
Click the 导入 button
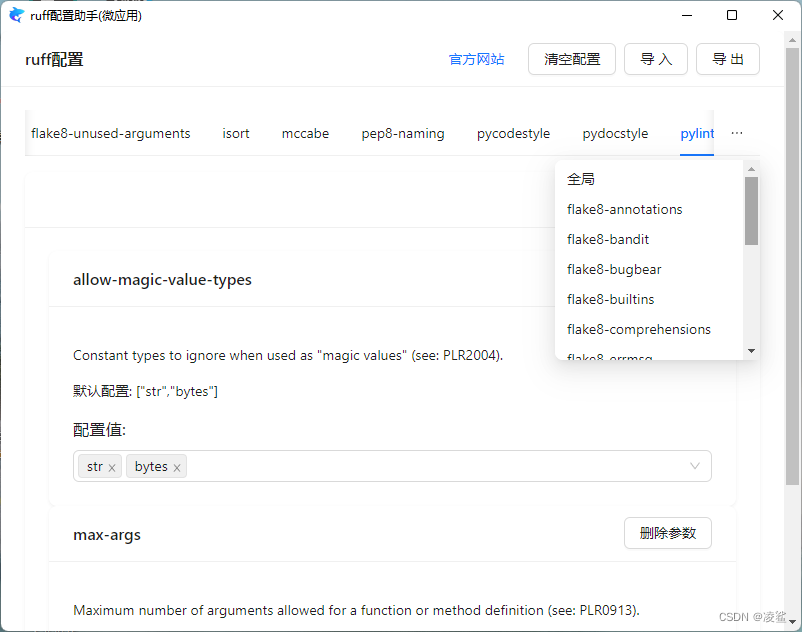[656, 59]
